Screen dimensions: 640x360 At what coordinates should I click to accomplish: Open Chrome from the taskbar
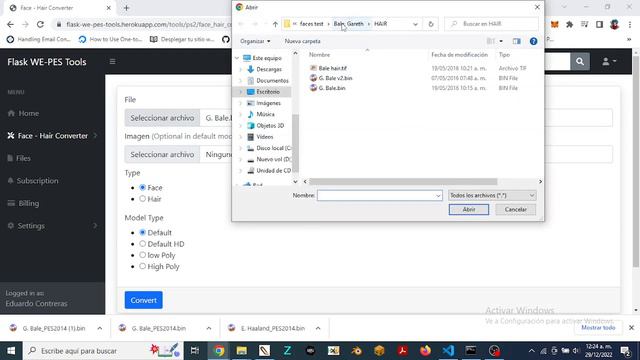219,351
